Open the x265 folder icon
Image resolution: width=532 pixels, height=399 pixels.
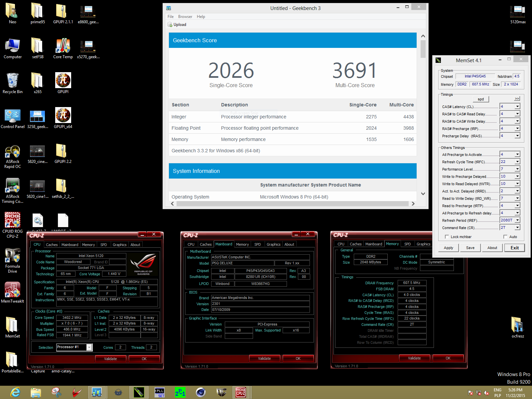tap(38, 83)
